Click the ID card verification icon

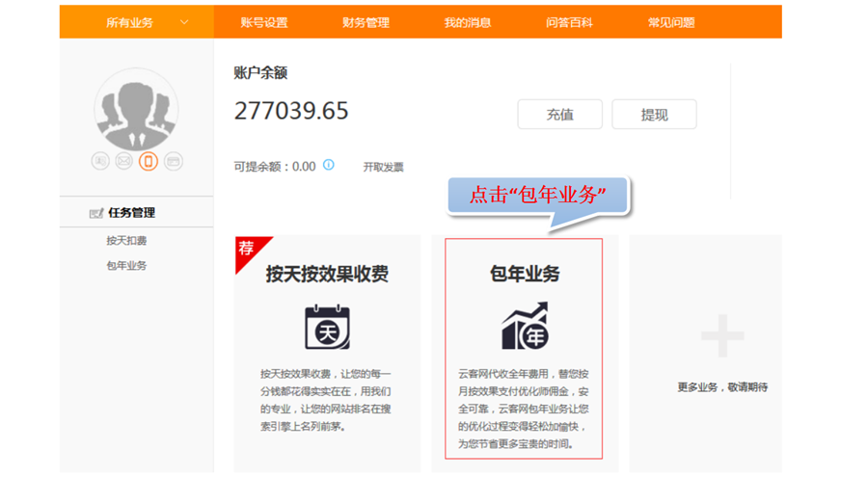(x=100, y=161)
